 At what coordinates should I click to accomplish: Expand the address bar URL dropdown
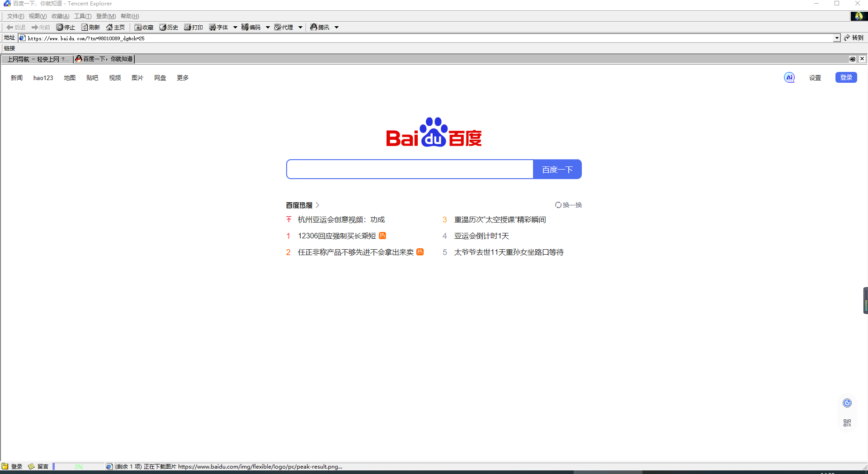click(x=837, y=38)
